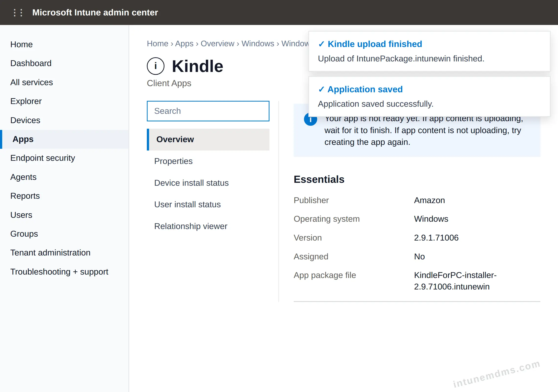
Task: Click the Publisher label
Action: tap(311, 200)
